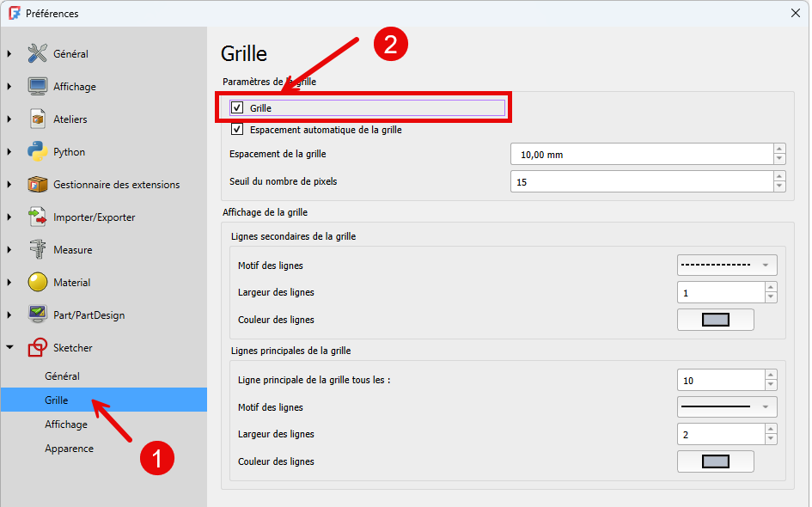This screenshot has width=812, height=507.
Task: Collapse the Sketcher section arrow
Action: click(9, 347)
